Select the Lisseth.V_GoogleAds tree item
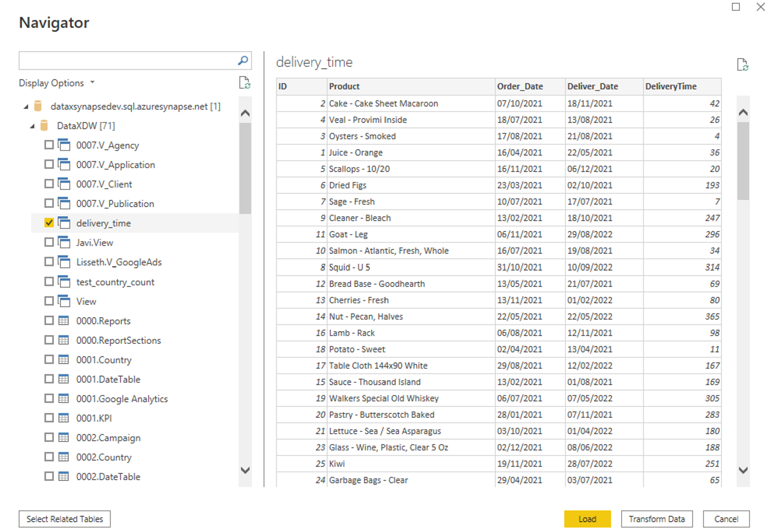 (x=119, y=262)
